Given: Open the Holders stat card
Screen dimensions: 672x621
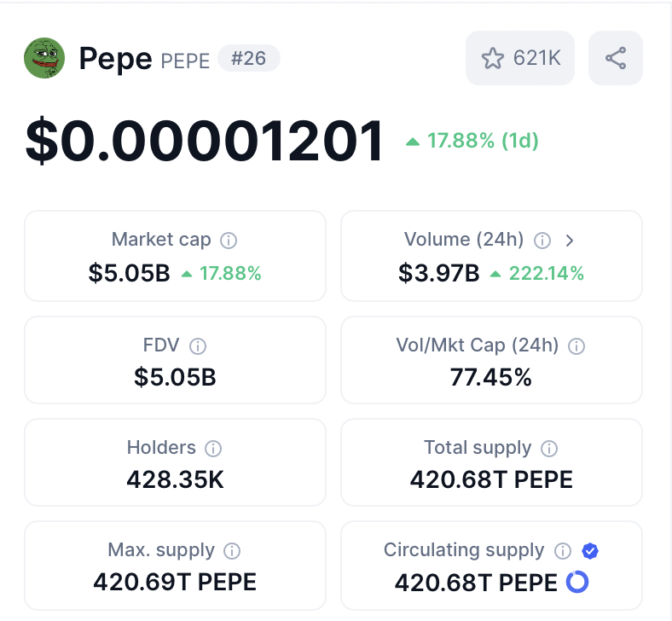Looking at the screenshot, I should coord(175,462).
